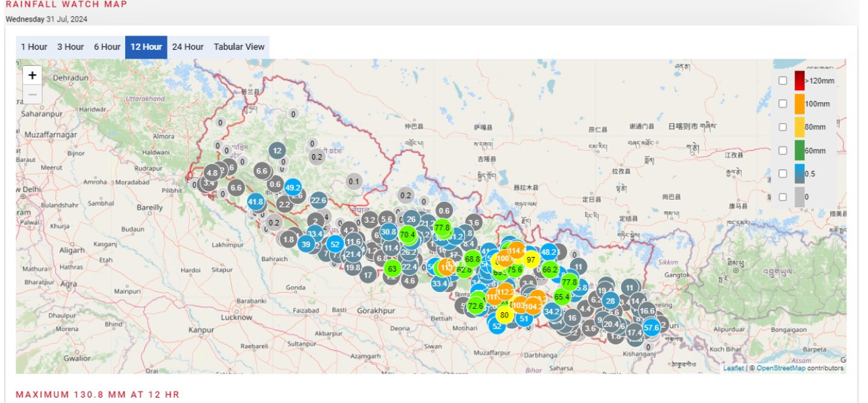Viewport: 868px width, 403px height.
Task: Tick the 0.5 legend checkbox
Action: click(x=783, y=174)
